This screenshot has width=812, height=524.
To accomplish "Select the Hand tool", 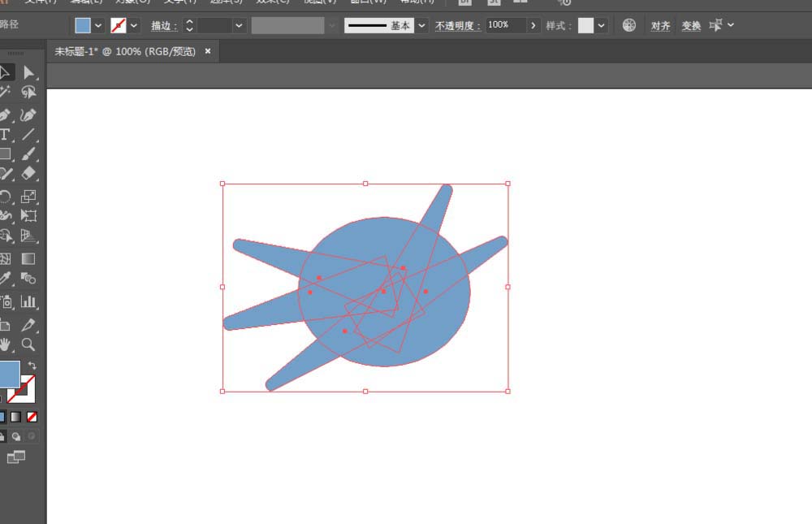I will pyautogui.click(x=5, y=344).
